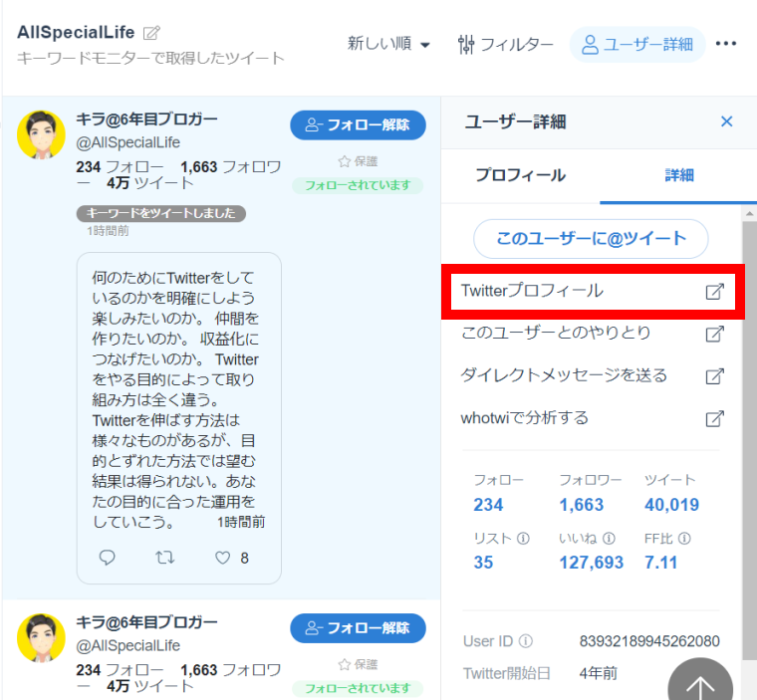
Task: Open whotwiで分析する external link icon
Action: [713, 418]
